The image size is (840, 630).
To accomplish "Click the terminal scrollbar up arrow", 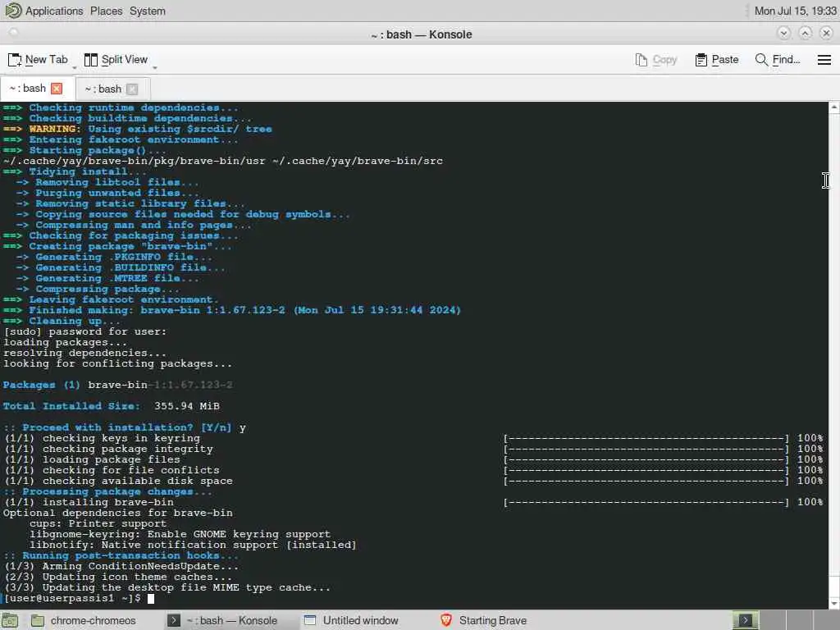I will pos(834,107).
